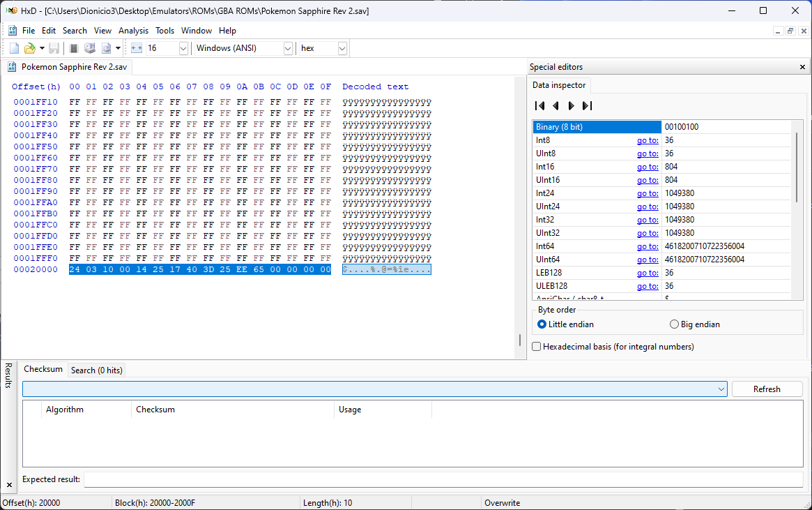Click the hex editor vertical scrollbar thumb

(520, 340)
